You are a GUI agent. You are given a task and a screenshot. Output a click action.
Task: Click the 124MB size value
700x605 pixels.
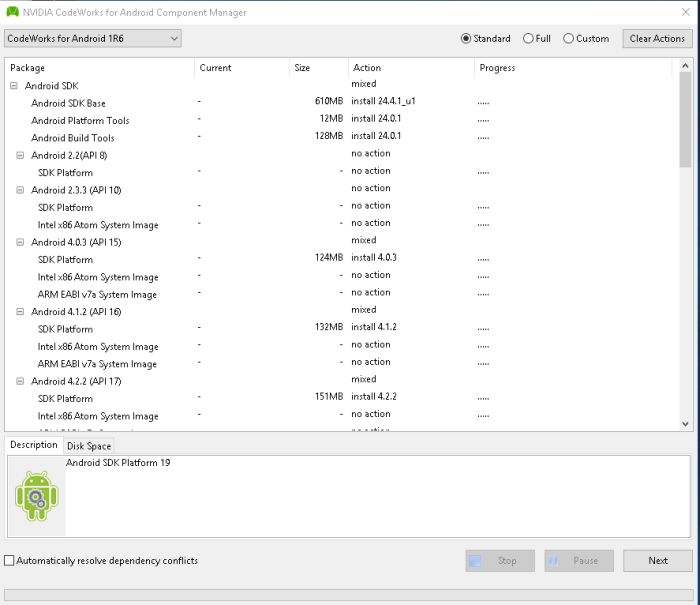329,257
